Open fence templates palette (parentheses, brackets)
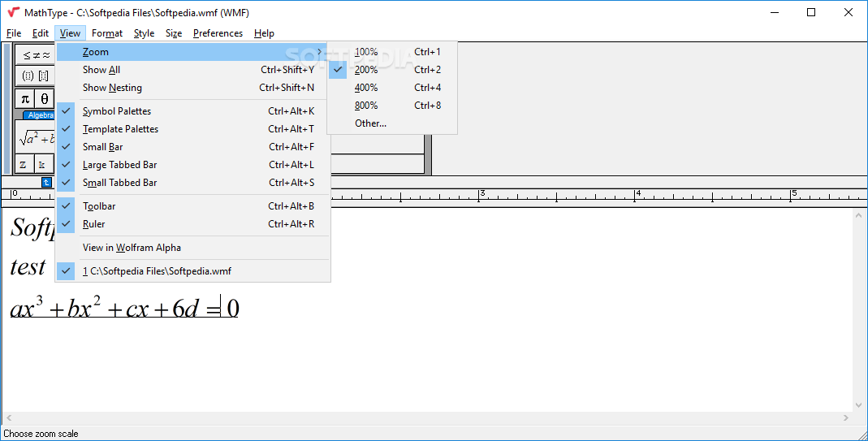The image size is (868, 441). point(36,76)
